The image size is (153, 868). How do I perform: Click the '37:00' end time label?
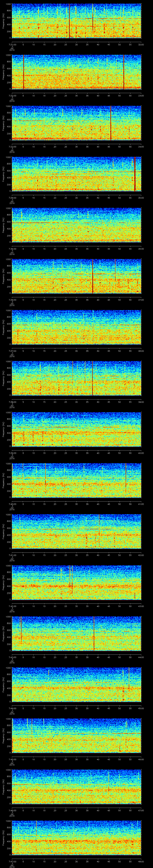(x=141, y=300)
